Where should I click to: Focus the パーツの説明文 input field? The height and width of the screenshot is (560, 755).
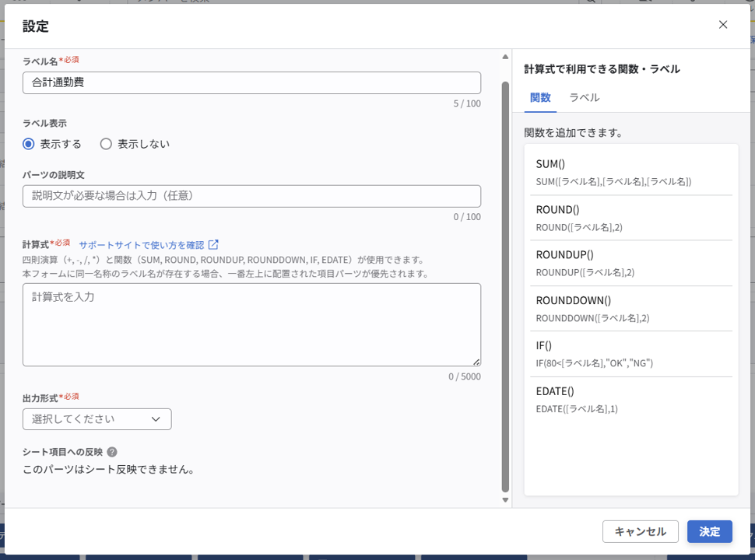(251, 196)
